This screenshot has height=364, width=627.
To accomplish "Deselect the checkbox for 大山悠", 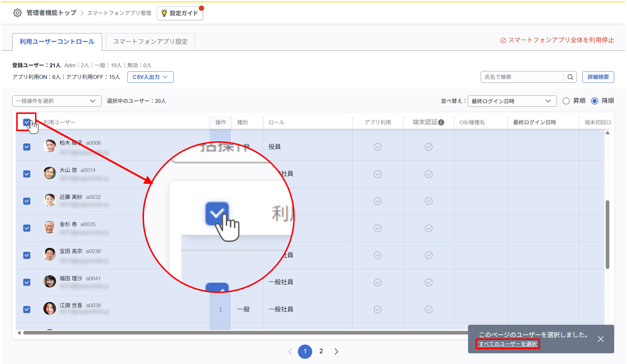I will (27, 174).
